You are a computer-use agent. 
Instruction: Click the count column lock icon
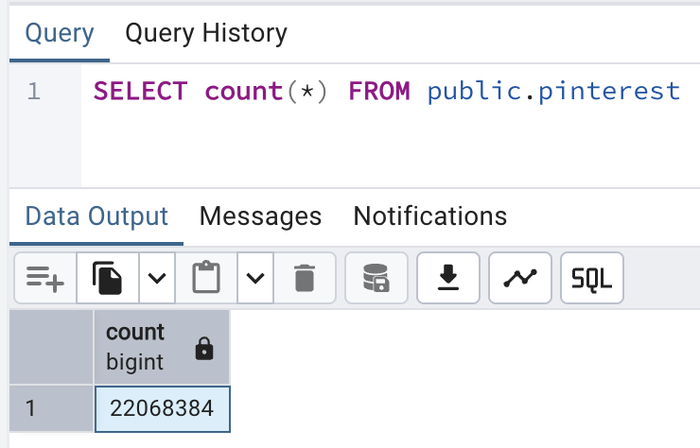[204, 348]
